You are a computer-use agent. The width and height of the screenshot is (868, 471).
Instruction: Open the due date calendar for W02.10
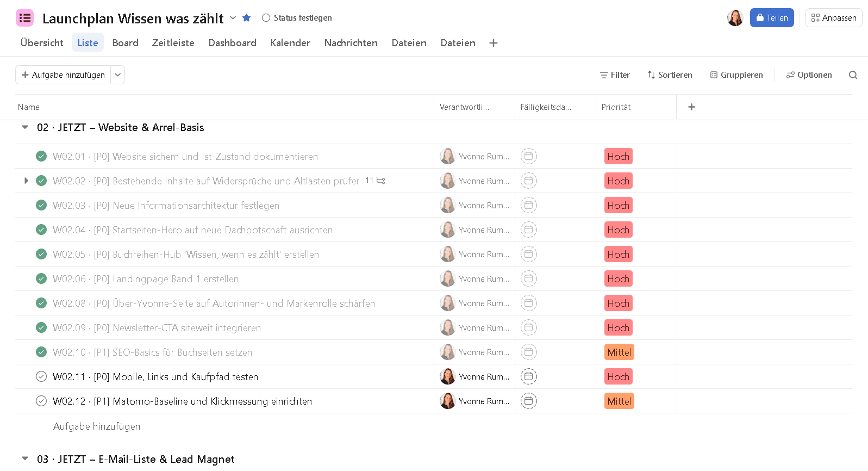[529, 352]
